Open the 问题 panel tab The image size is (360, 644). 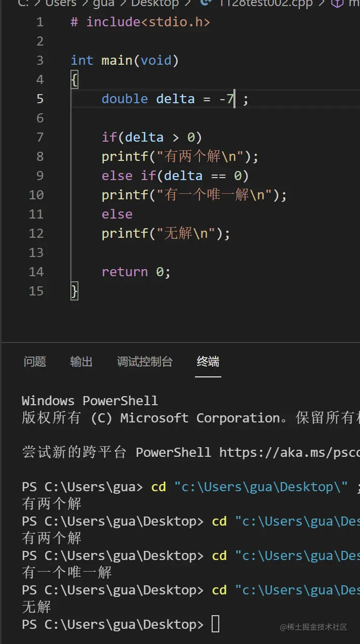(x=35, y=362)
